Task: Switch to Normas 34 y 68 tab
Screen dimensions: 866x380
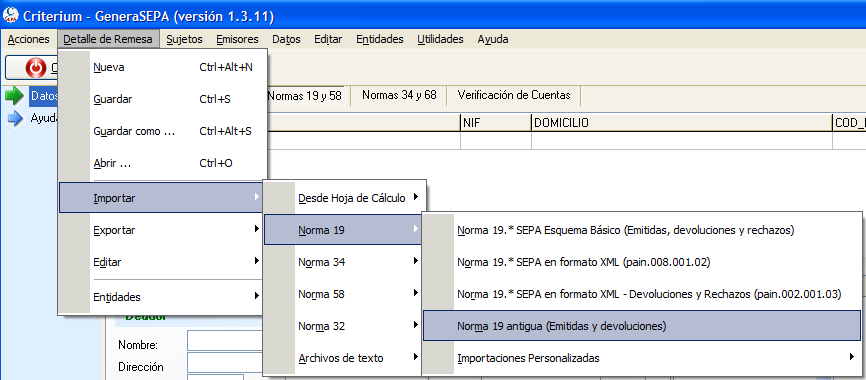Action: click(x=399, y=95)
